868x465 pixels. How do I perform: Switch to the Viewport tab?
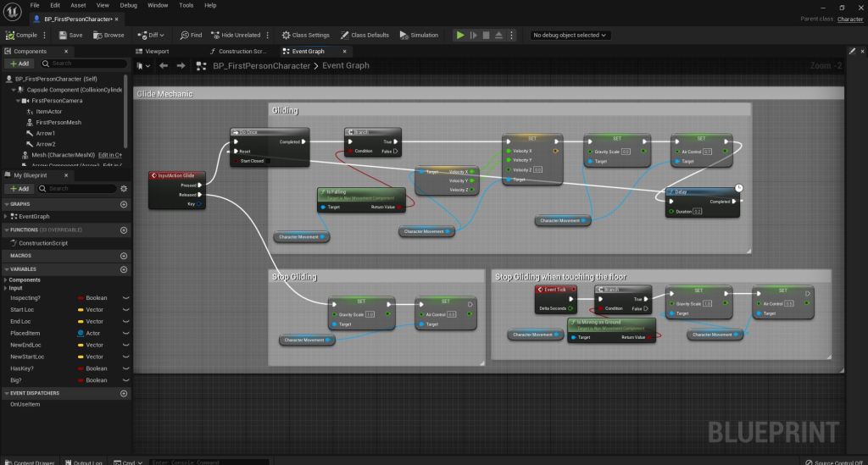[x=157, y=51]
